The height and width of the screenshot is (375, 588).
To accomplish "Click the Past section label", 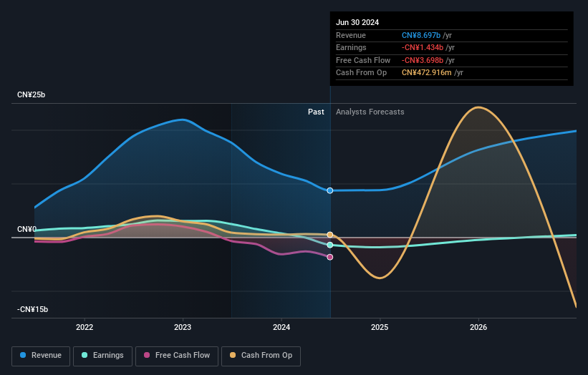I will pyautogui.click(x=316, y=112).
